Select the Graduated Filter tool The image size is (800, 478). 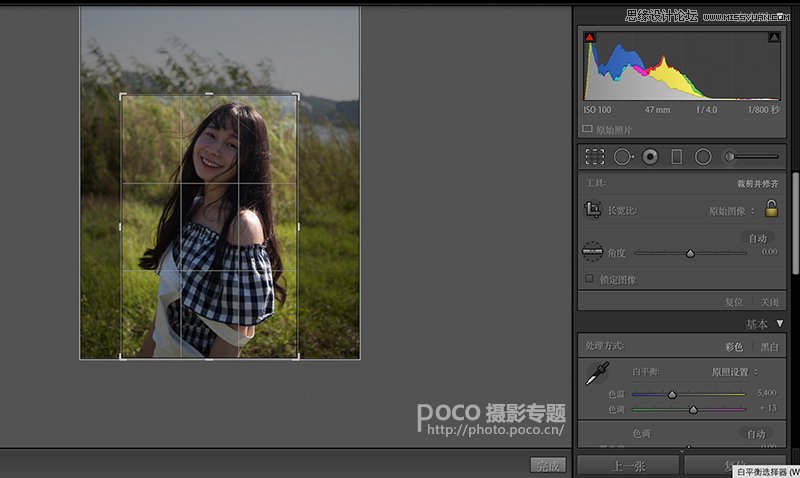677,157
